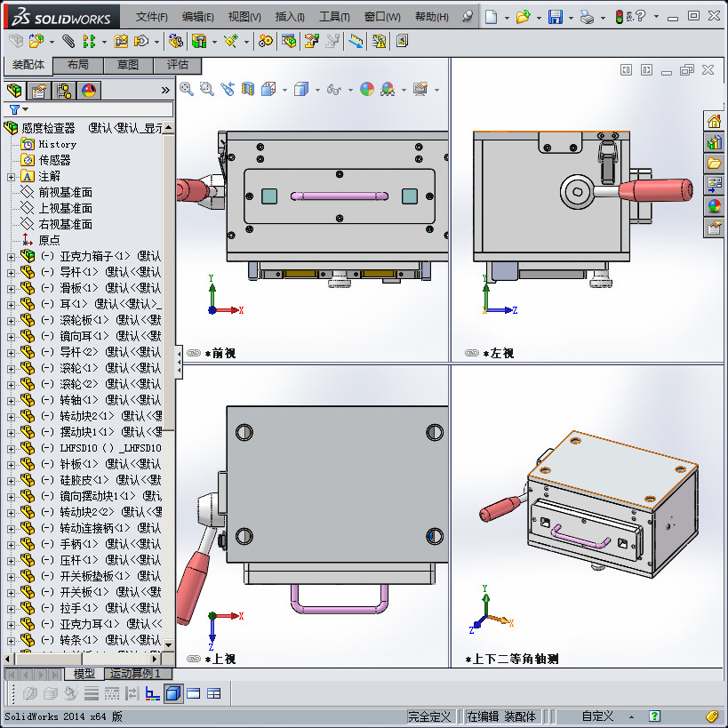Image resolution: width=728 pixels, height=728 pixels.
Task: Switch to the 运动算例1 tab
Action: pos(133,674)
